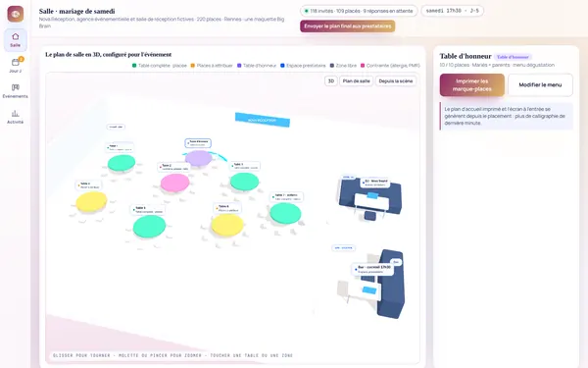Image resolution: width=588 pixels, height=368 pixels.
Task: Click the Table complète placée legend dot
Action: pos(134,66)
